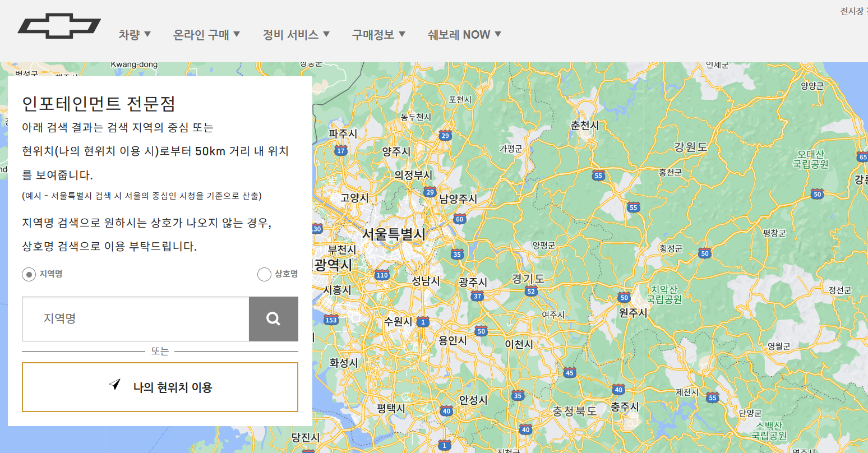Click the route 29 shield near 포천시
Viewport: 868px width, 453px height.
[x=446, y=135]
